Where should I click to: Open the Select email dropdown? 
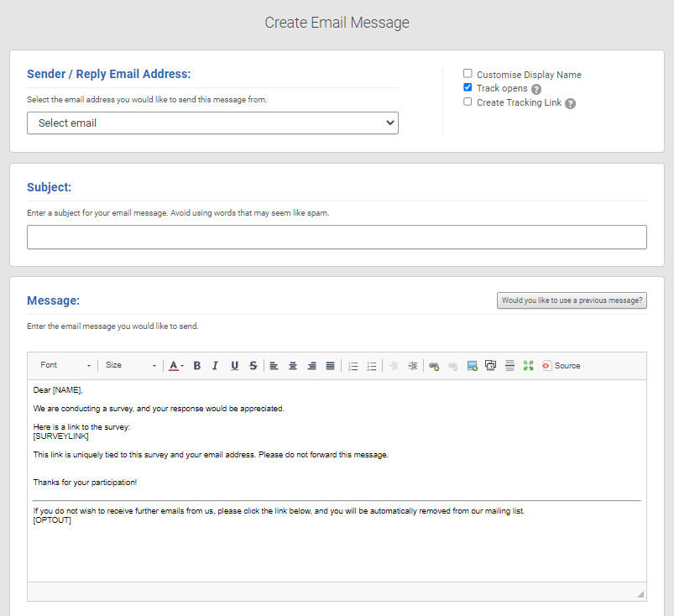pos(212,123)
